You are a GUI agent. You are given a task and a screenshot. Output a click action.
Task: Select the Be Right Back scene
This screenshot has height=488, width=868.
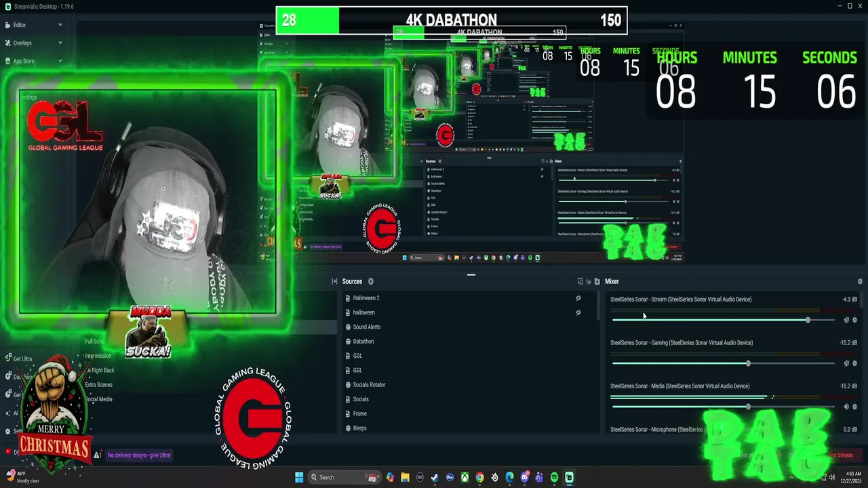(x=102, y=371)
